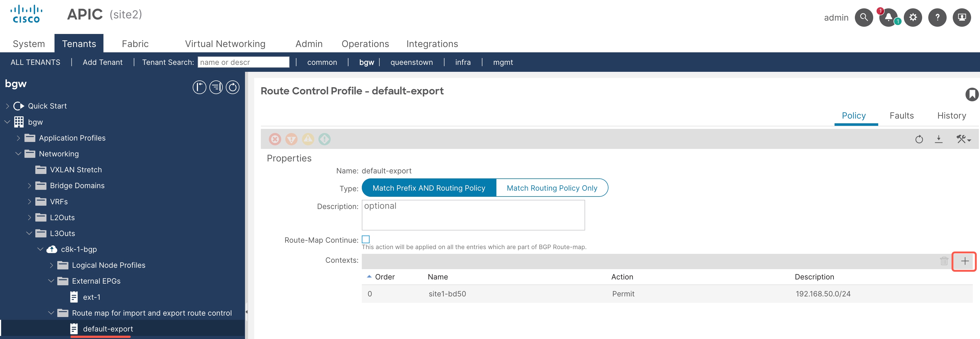View alerts via the bell icon
This screenshot has height=339, width=980.
click(x=888, y=18)
